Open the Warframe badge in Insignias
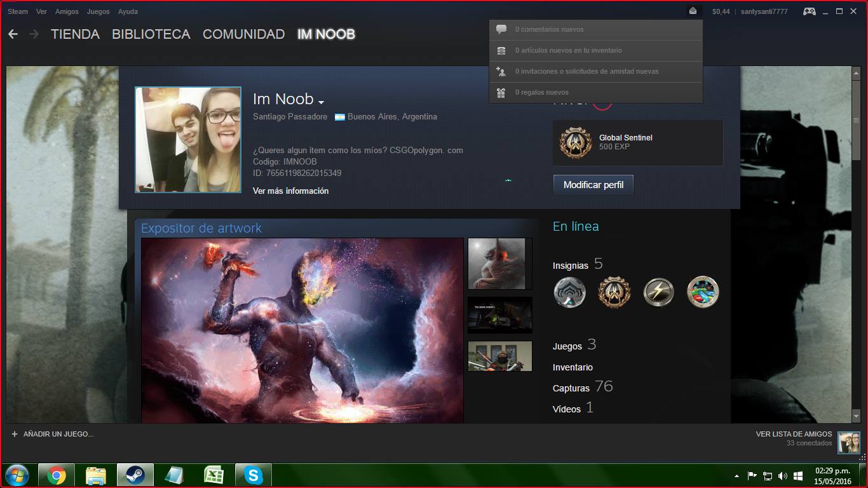 (x=570, y=292)
